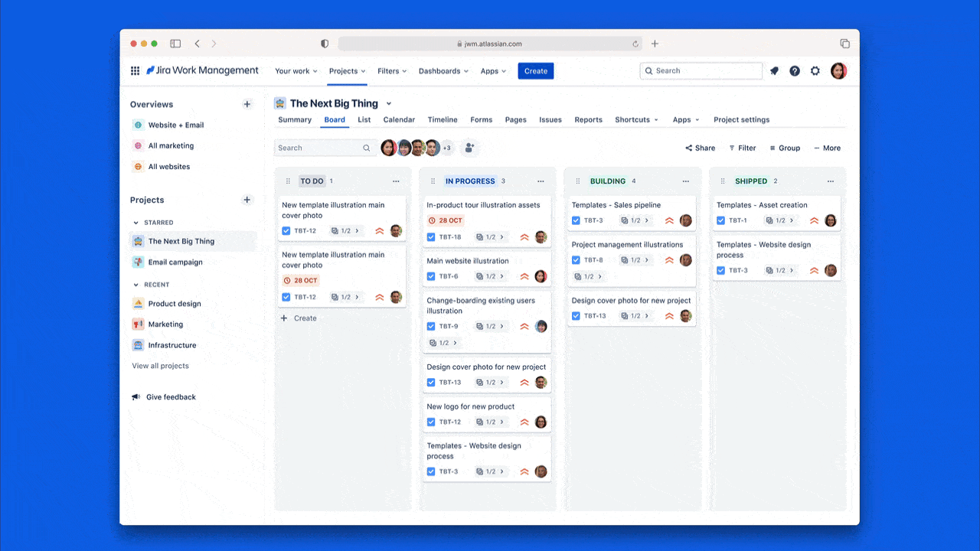Open the Summary tab
The image size is (980, 551).
point(295,119)
